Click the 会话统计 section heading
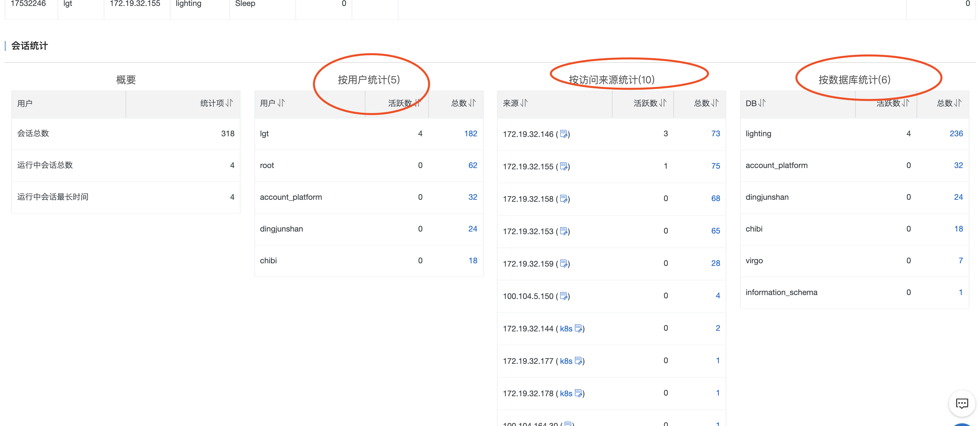 pyautogui.click(x=30, y=46)
